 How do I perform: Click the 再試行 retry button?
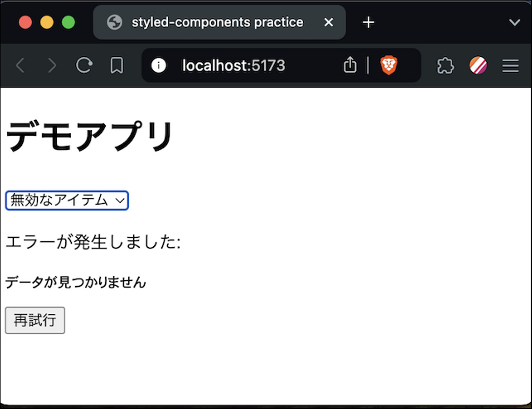point(35,320)
